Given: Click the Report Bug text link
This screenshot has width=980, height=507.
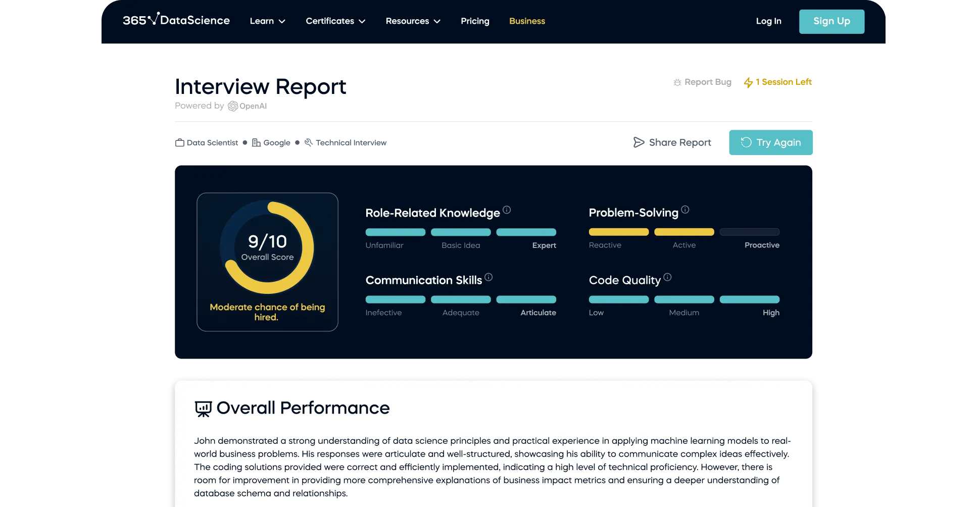Looking at the screenshot, I should pos(708,82).
